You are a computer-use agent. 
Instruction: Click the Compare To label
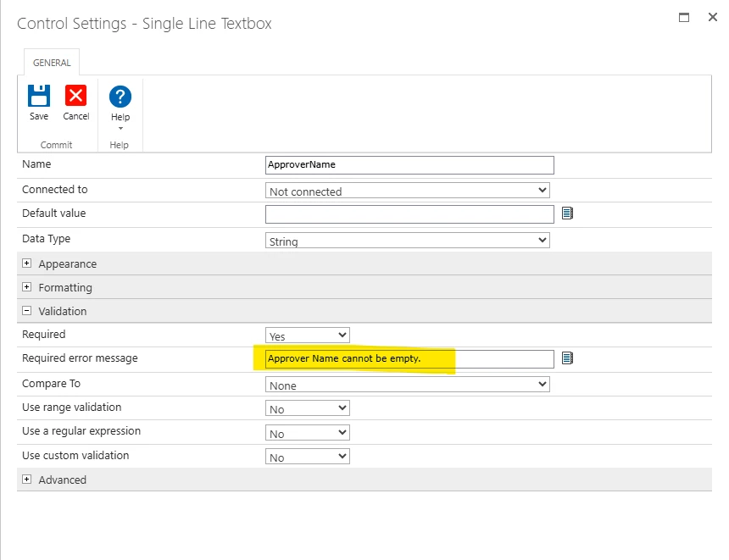(51, 384)
